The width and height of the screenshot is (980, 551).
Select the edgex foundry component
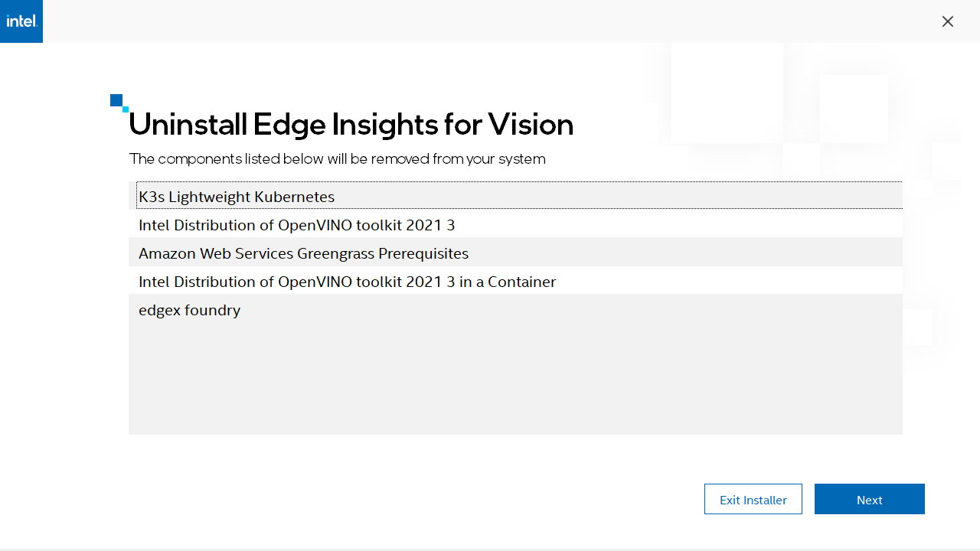pyautogui.click(x=190, y=310)
